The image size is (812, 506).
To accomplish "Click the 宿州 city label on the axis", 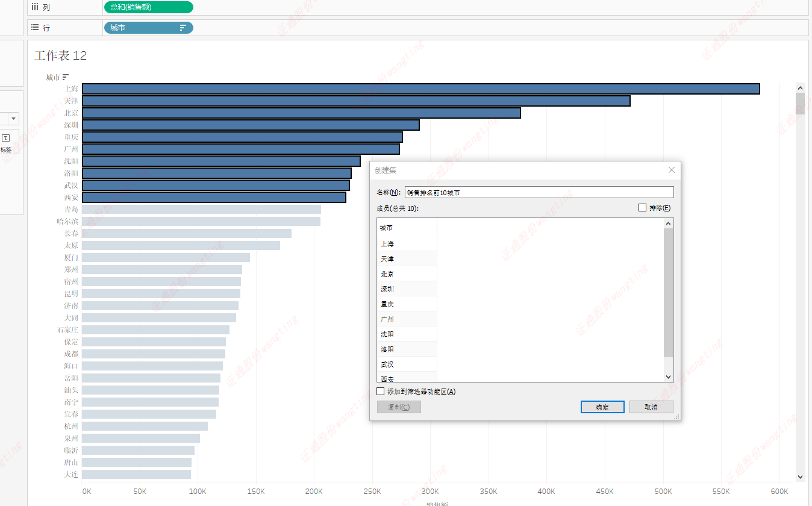I will click(71, 281).
